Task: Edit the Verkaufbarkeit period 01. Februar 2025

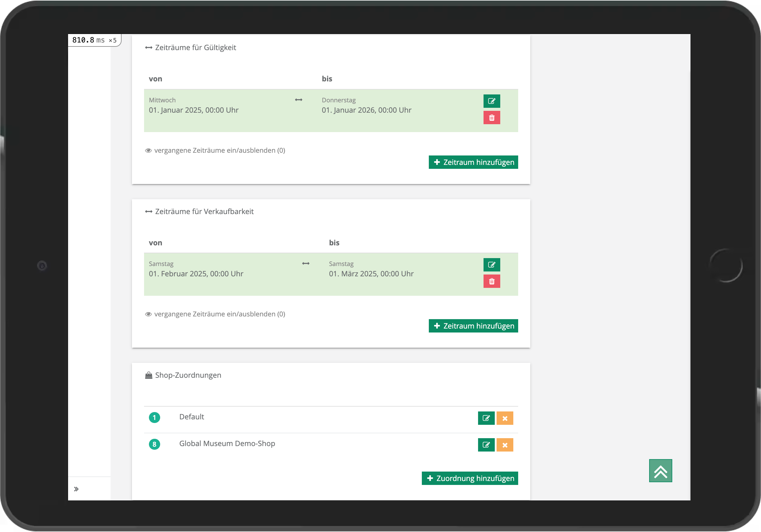Action: [x=491, y=265]
